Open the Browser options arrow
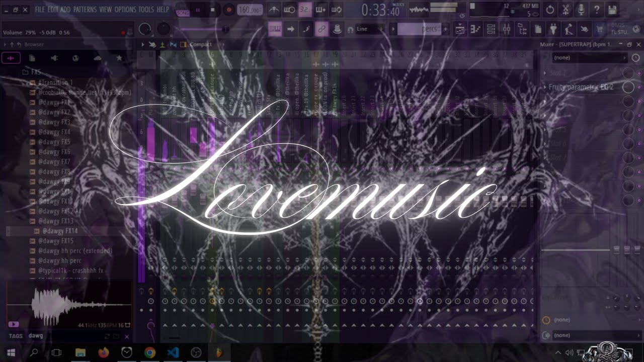The image size is (644, 362). pos(6,45)
